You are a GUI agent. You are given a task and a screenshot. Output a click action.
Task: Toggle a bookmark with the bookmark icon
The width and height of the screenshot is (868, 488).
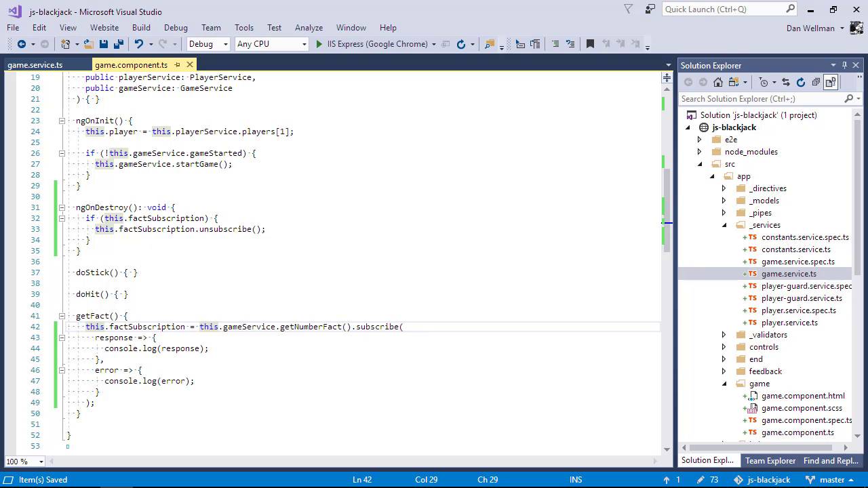pos(590,44)
